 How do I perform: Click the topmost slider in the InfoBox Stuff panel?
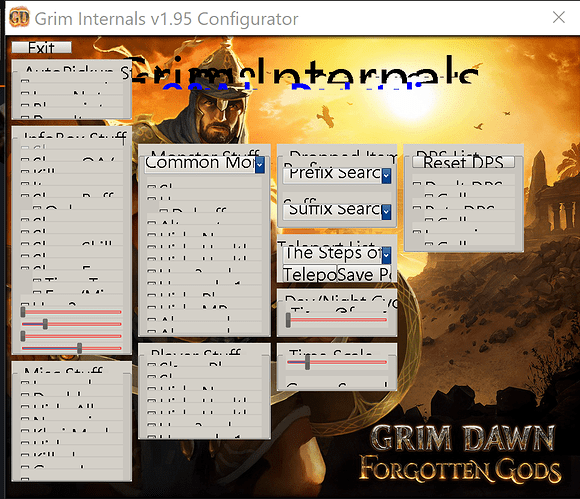click(71, 312)
